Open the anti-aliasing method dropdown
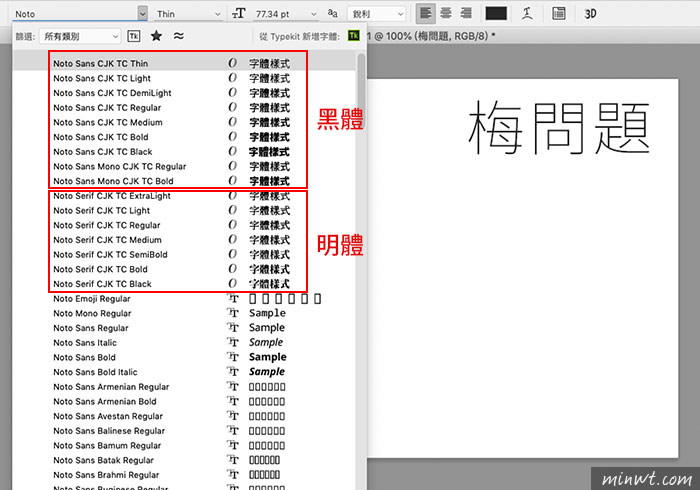This screenshot has width=700, height=490. [x=376, y=14]
